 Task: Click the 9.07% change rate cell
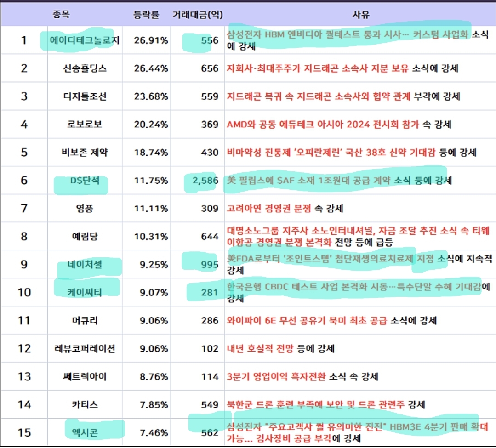pyautogui.click(x=154, y=292)
